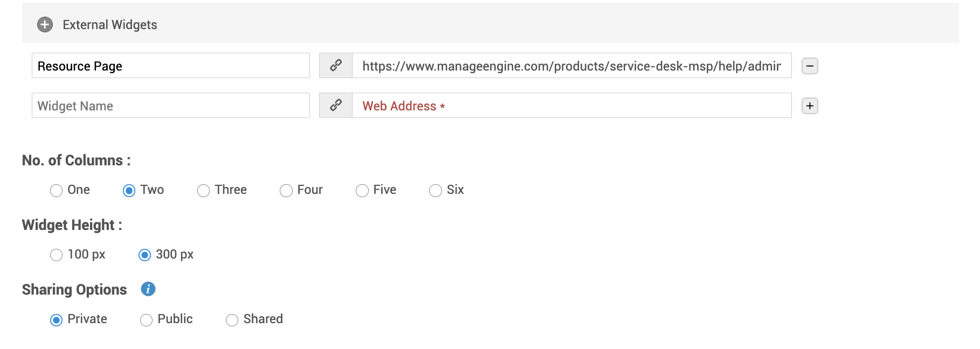
Task: Select Two columns radio button
Action: (129, 191)
